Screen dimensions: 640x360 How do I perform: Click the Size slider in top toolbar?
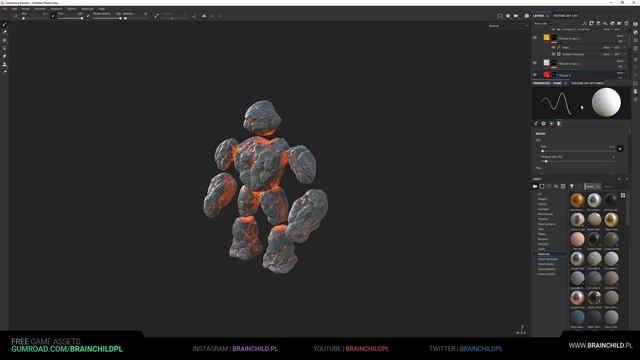click(x=36, y=18)
